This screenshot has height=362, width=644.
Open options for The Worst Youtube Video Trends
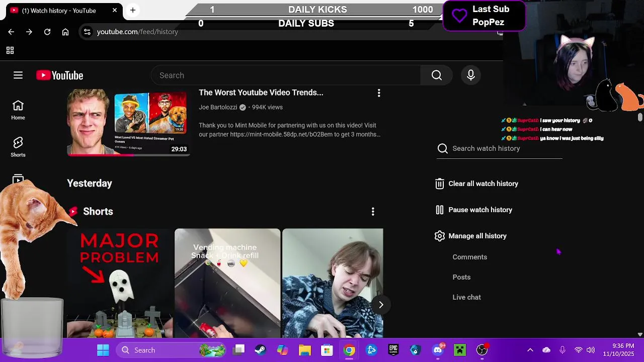(379, 93)
